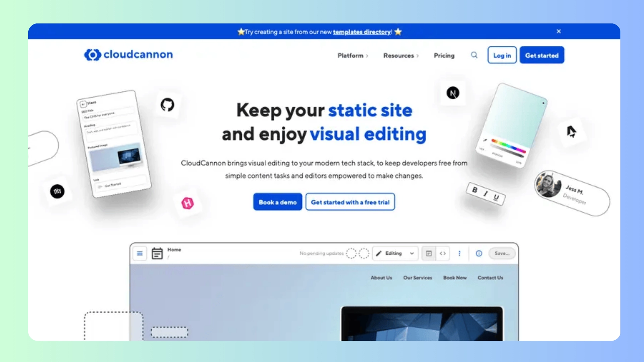644x362 pixels.
Task: Click the rainbow hue slider on color picker
Action: click(x=508, y=146)
